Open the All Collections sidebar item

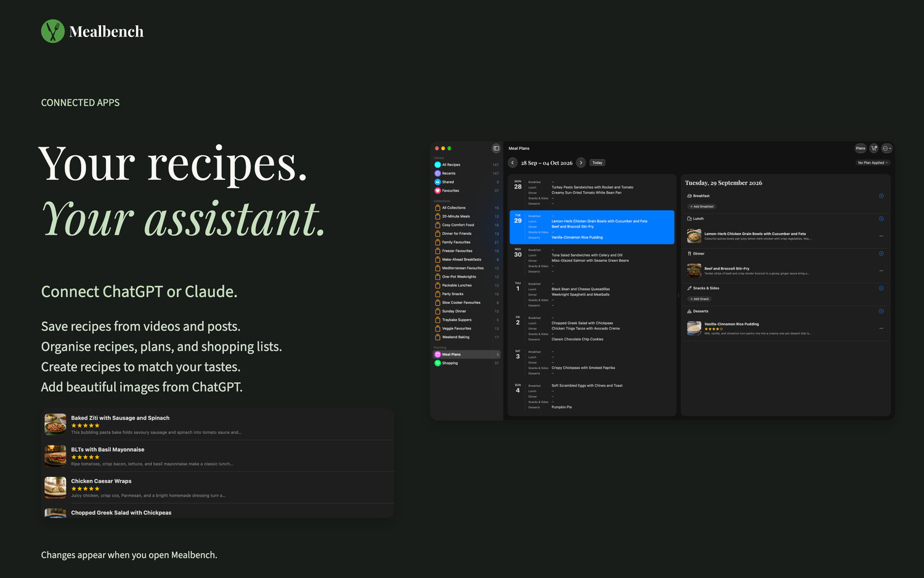(x=467, y=208)
